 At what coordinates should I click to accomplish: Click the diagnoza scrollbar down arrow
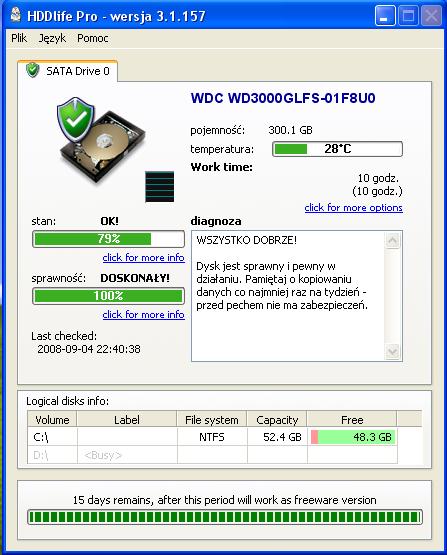(392, 351)
